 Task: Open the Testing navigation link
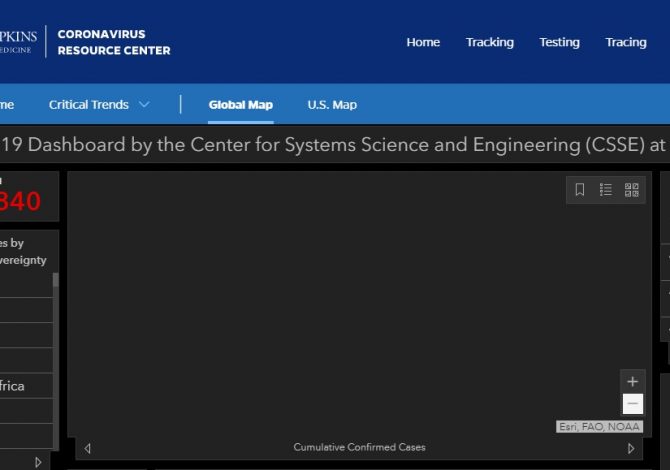(559, 42)
